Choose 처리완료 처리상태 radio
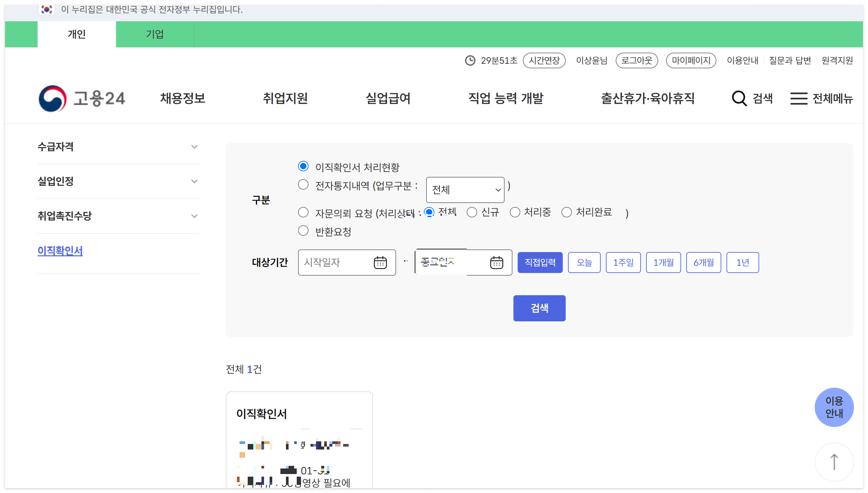 click(566, 212)
